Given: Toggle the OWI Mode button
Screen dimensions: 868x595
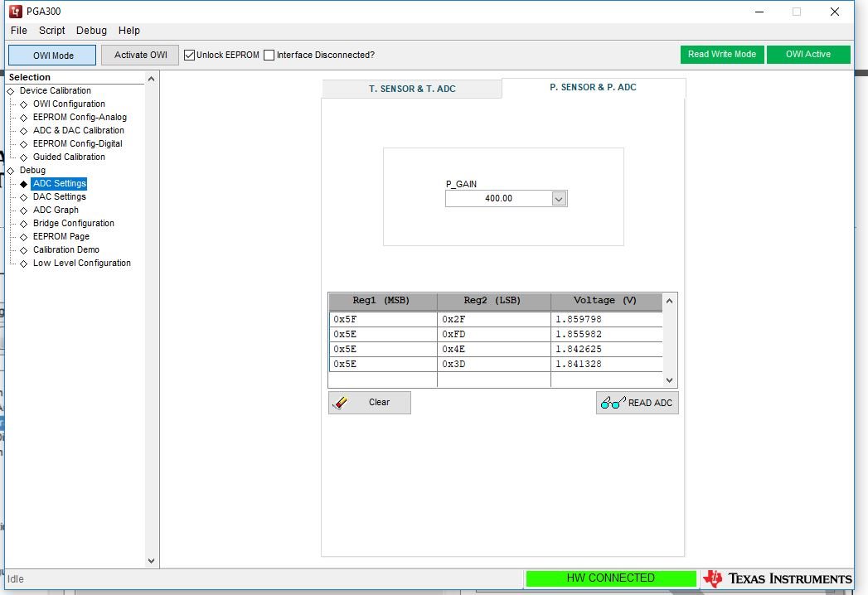Looking at the screenshot, I should (x=52, y=56).
